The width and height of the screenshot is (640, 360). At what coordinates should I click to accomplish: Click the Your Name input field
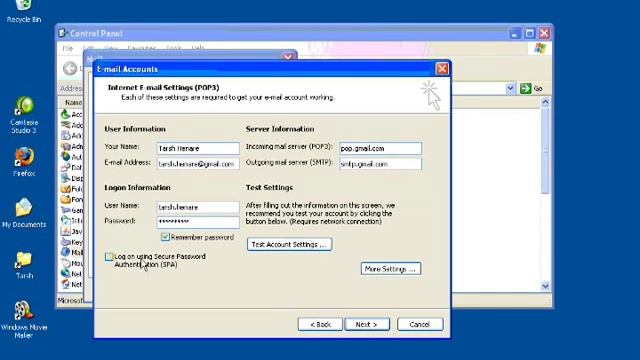(198, 148)
